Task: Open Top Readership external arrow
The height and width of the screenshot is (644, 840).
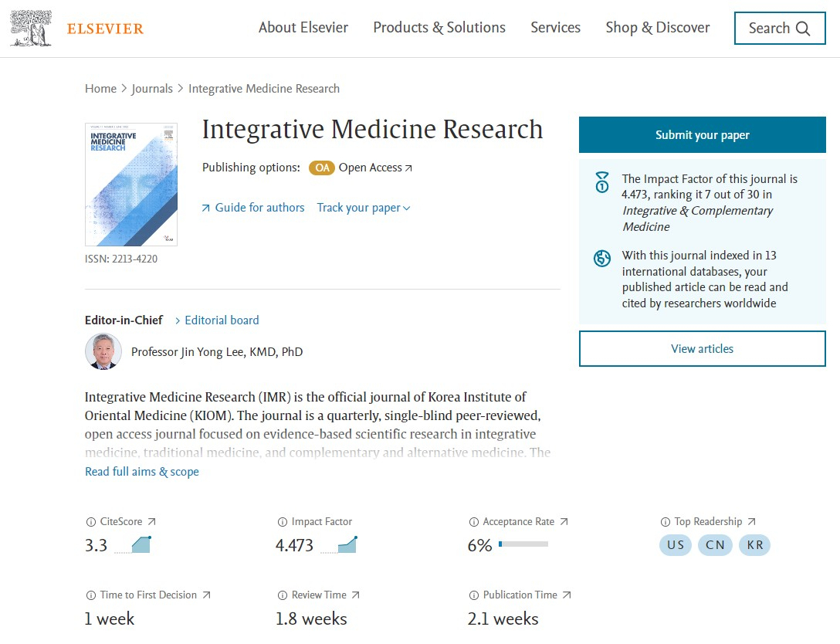Action: (x=752, y=521)
